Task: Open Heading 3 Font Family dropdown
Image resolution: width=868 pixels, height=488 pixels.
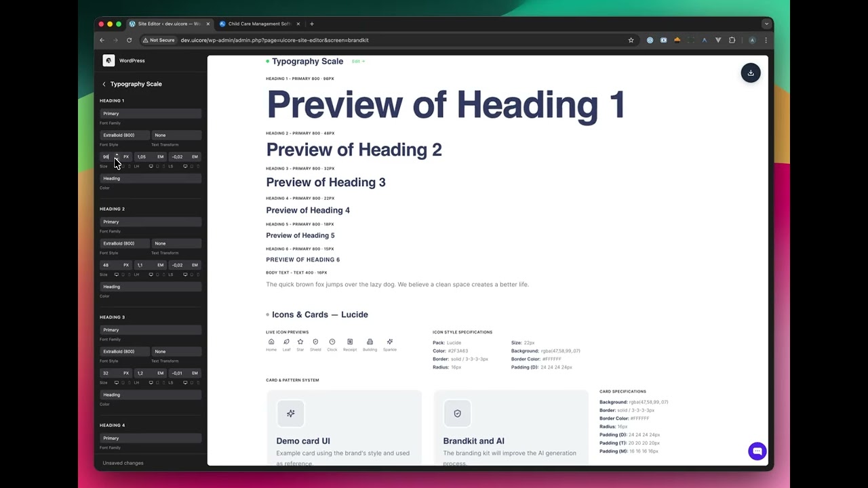Action: point(151,330)
